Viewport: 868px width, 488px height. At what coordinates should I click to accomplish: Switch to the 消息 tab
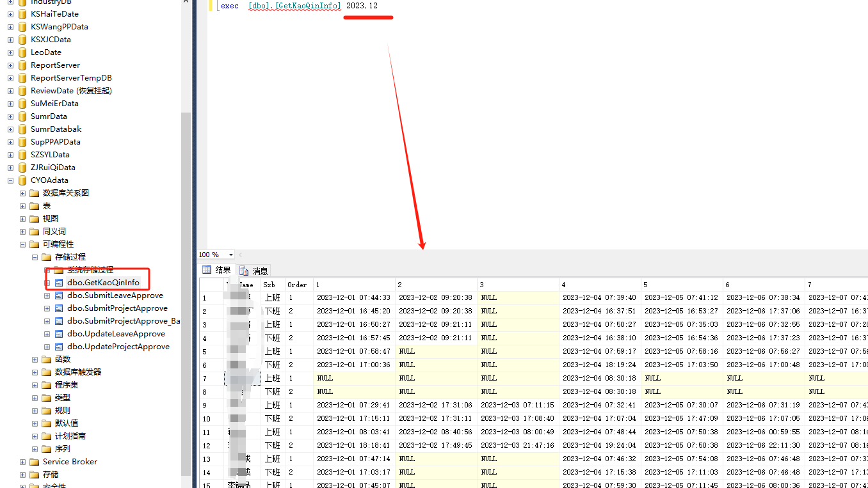[254, 271]
